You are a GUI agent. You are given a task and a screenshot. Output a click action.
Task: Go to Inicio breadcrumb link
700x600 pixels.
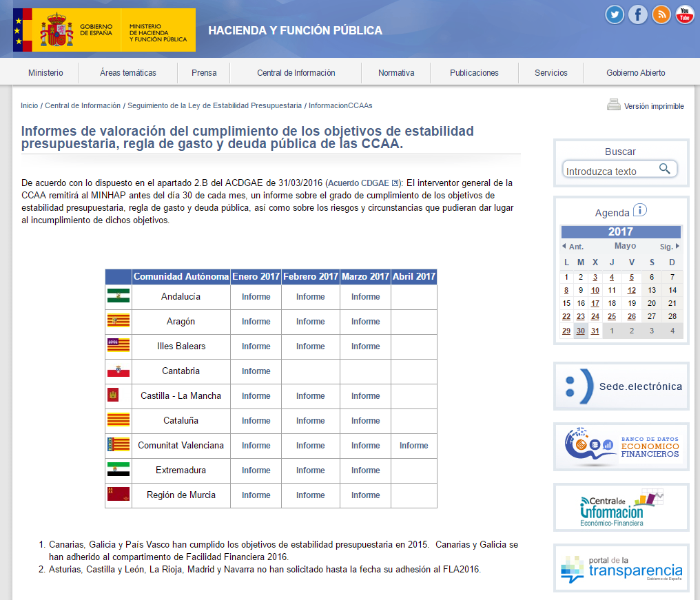pos(29,106)
